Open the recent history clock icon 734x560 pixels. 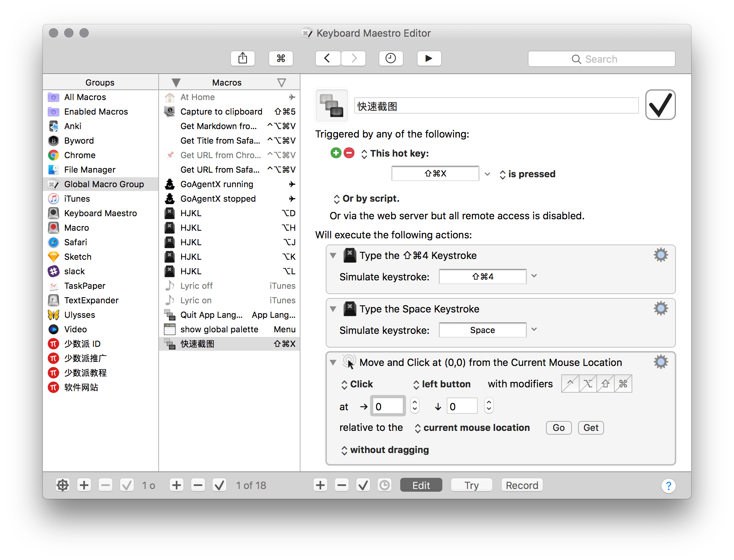391,58
